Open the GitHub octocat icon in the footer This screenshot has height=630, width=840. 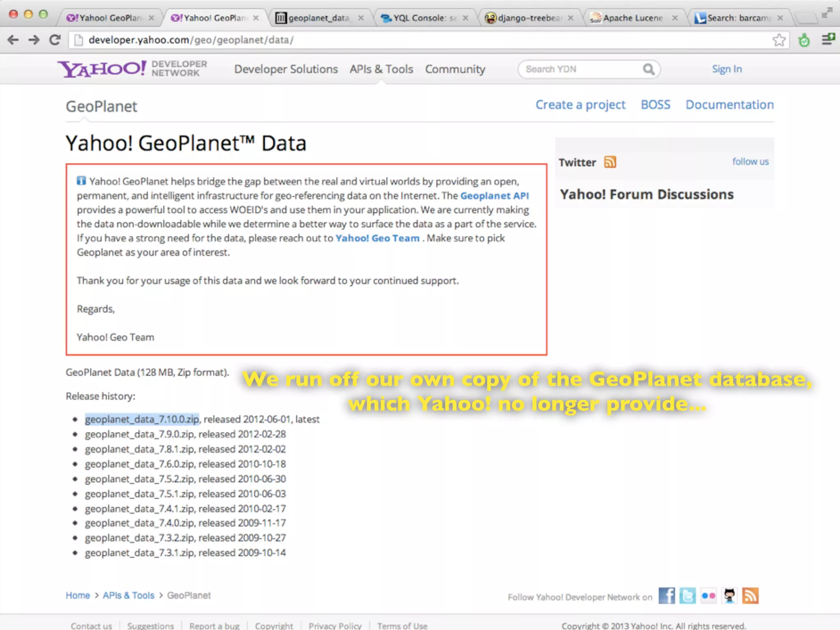(729, 596)
